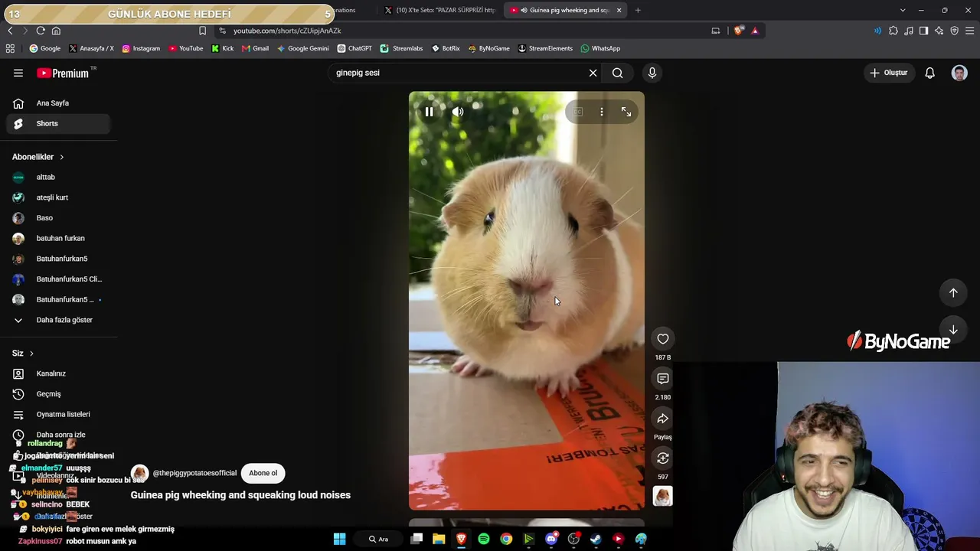Image resolution: width=980 pixels, height=551 pixels.
Task: Like the guinea pig Short
Action: (x=663, y=339)
